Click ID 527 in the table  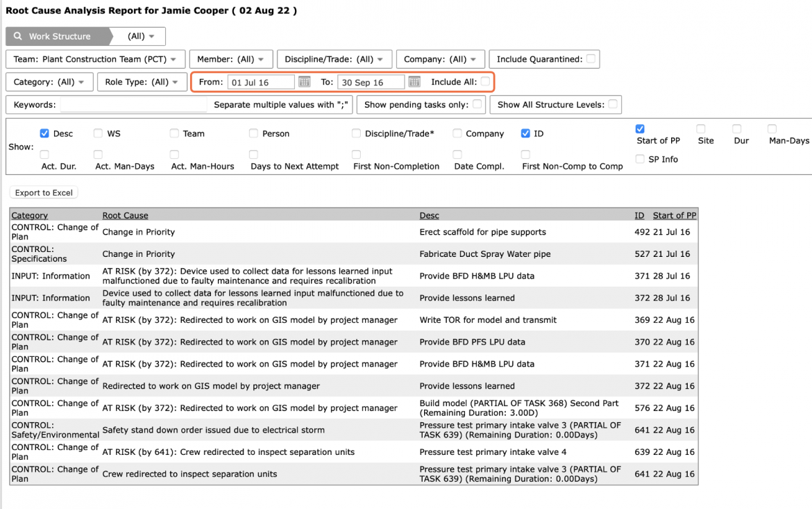coord(642,254)
